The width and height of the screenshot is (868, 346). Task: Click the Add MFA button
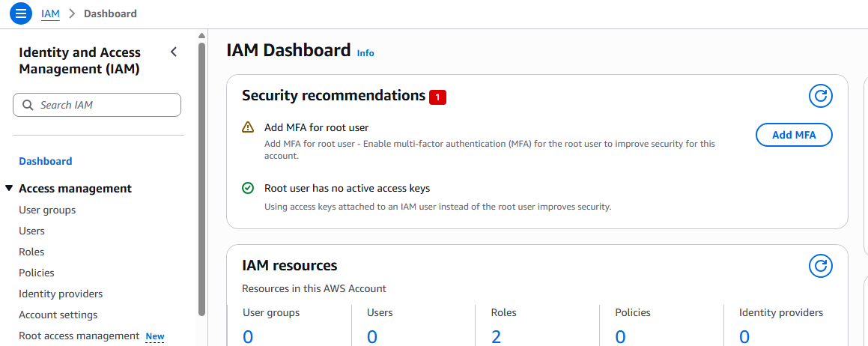(794, 135)
